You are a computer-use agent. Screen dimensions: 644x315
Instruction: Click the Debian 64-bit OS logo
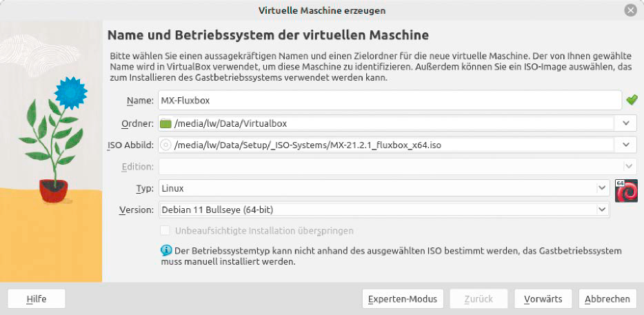[626, 190]
